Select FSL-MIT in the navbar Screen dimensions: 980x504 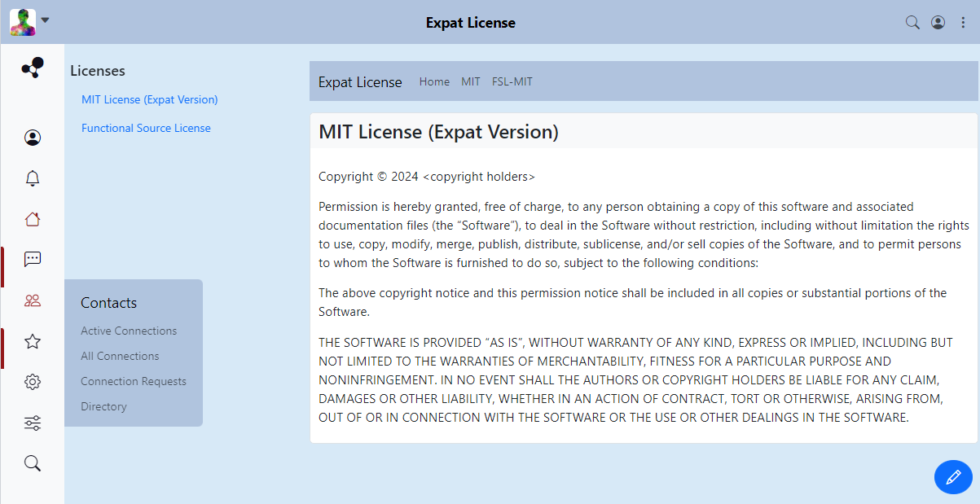pyautogui.click(x=512, y=81)
